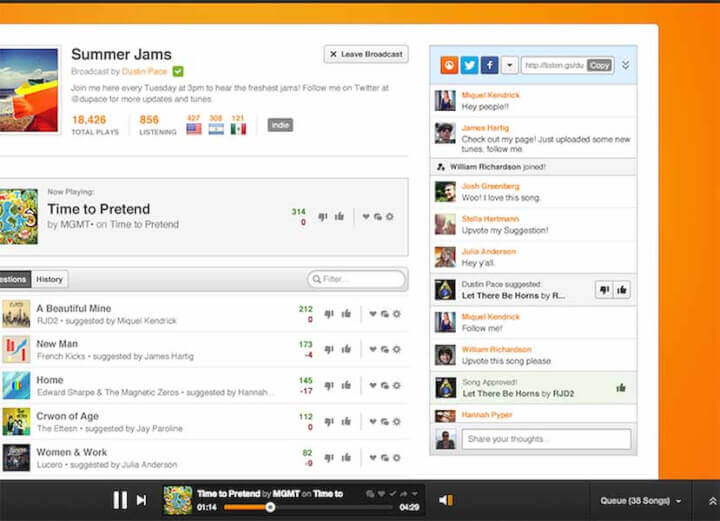Favorite the now playing Time to Pretend
Viewport: 720px width, 521px height.
click(366, 217)
